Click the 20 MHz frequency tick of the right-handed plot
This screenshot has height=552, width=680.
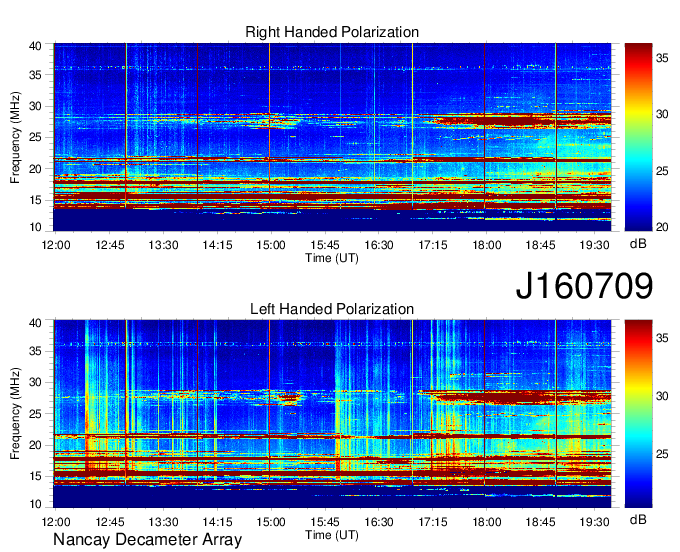pos(35,169)
